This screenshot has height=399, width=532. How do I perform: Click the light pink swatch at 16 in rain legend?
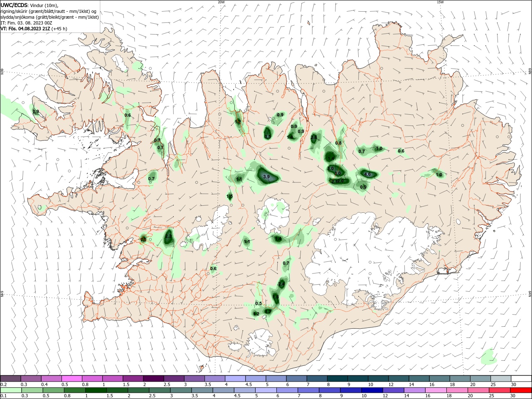pos(436,390)
